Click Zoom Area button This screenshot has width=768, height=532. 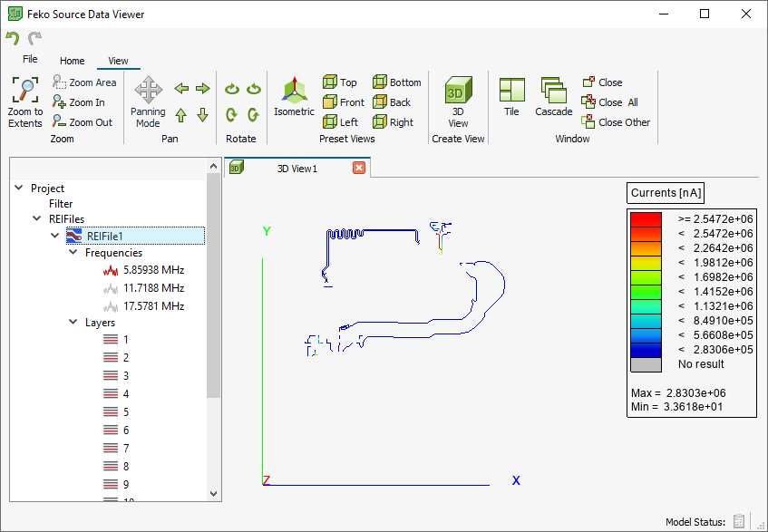[x=84, y=82]
